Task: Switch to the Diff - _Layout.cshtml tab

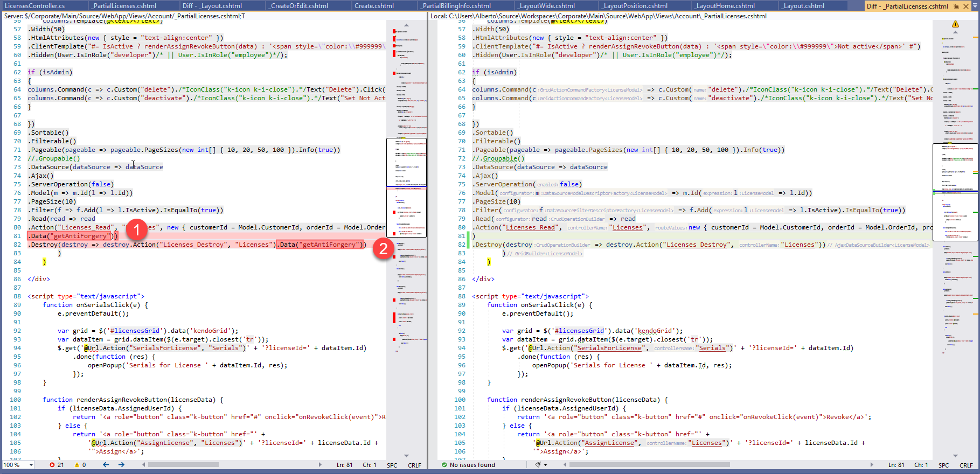Action: pos(212,6)
